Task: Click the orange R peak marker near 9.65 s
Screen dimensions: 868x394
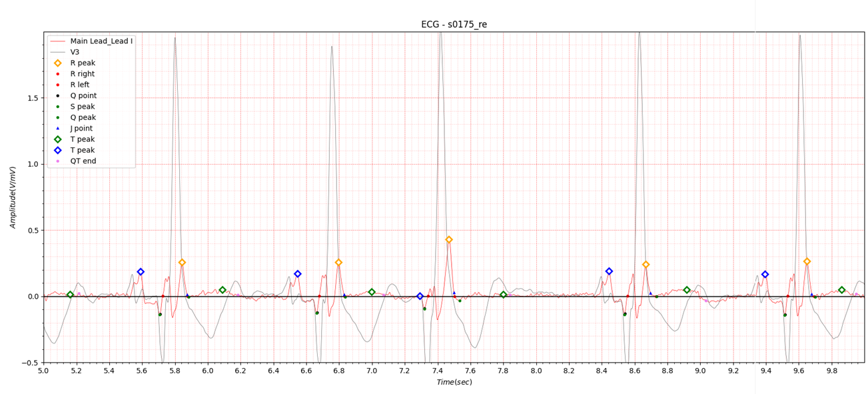Action: tap(807, 262)
